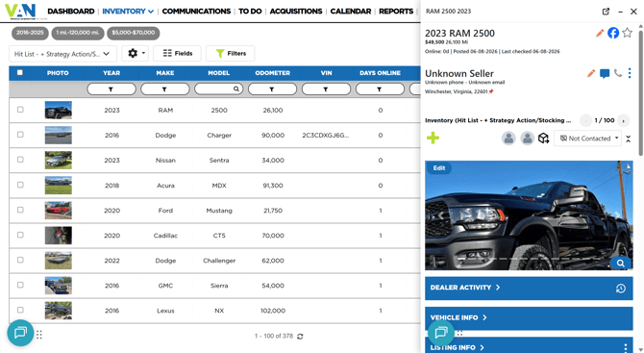Star the 2023 RAM 2500 as favorite

tap(627, 33)
